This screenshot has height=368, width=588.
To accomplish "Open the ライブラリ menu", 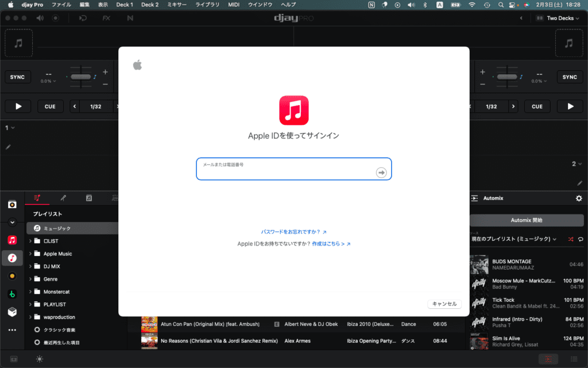I will (207, 5).
